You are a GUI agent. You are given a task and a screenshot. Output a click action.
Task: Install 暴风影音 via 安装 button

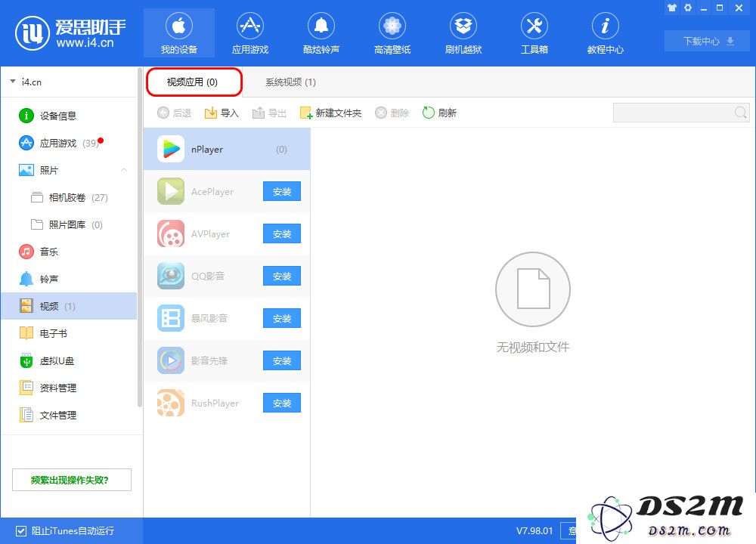click(x=281, y=318)
